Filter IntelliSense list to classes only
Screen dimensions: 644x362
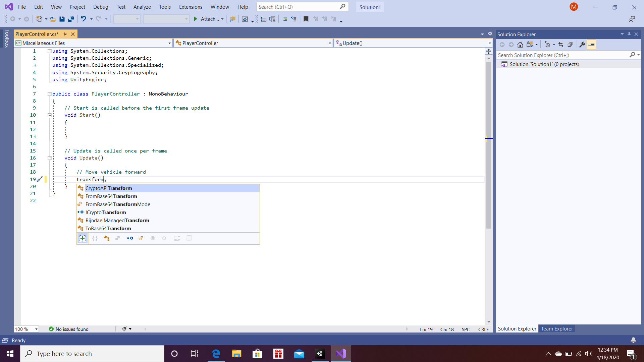pos(107,238)
